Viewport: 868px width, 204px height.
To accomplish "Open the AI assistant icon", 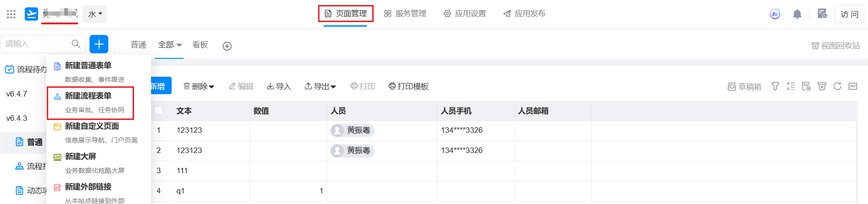I will [x=775, y=14].
